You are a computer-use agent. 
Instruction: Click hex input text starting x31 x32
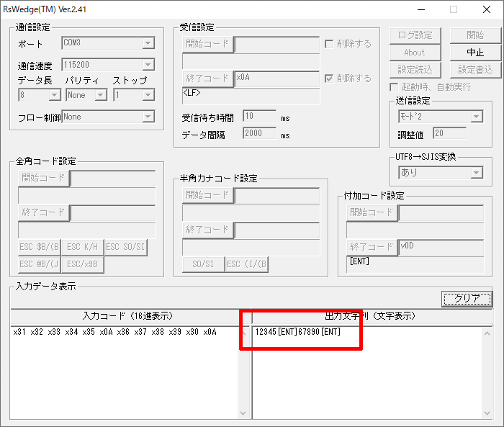tap(114, 332)
